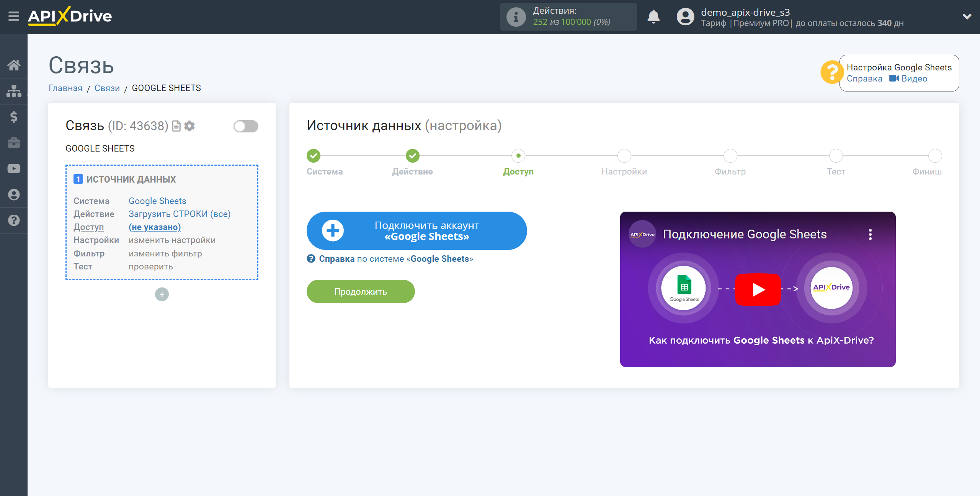Click the add new block plus icon
The height and width of the screenshot is (496, 980).
pyautogui.click(x=162, y=294)
